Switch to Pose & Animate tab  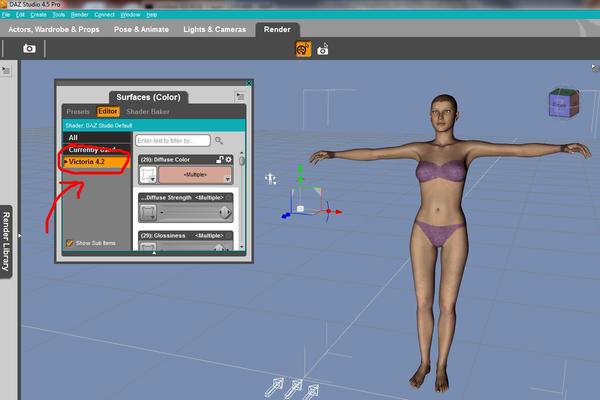(x=141, y=29)
